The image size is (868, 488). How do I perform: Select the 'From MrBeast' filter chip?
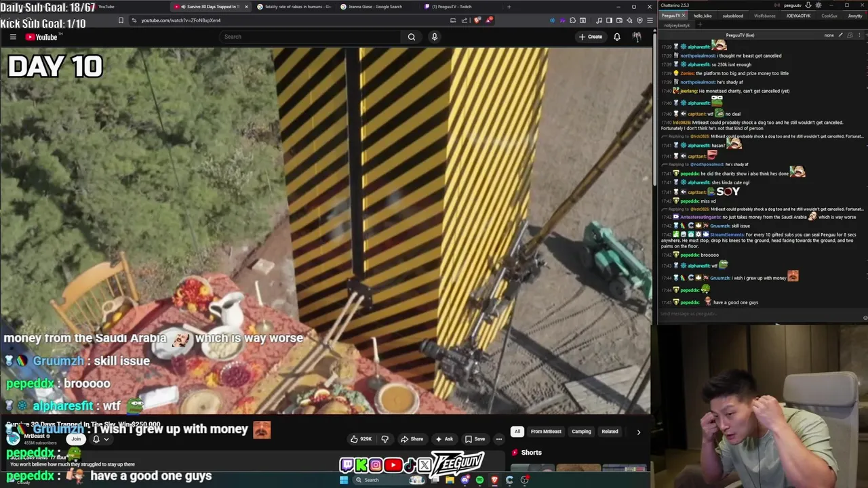tap(546, 432)
